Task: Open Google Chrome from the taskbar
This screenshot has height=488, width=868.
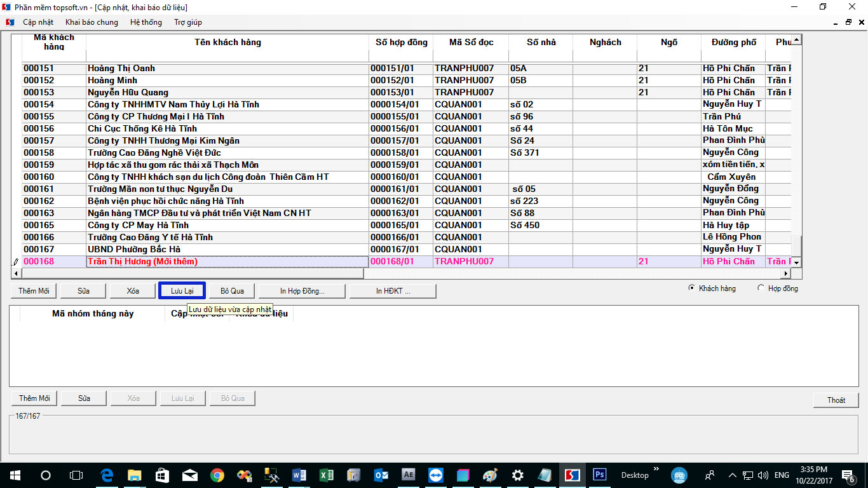Action: pyautogui.click(x=217, y=475)
